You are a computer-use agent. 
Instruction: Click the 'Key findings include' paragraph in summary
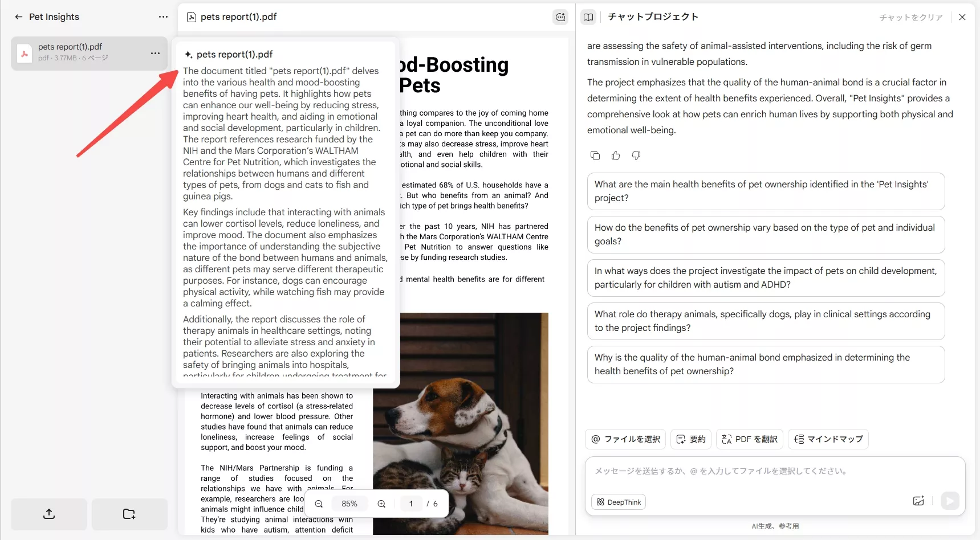pyautogui.click(x=285, y=257)
